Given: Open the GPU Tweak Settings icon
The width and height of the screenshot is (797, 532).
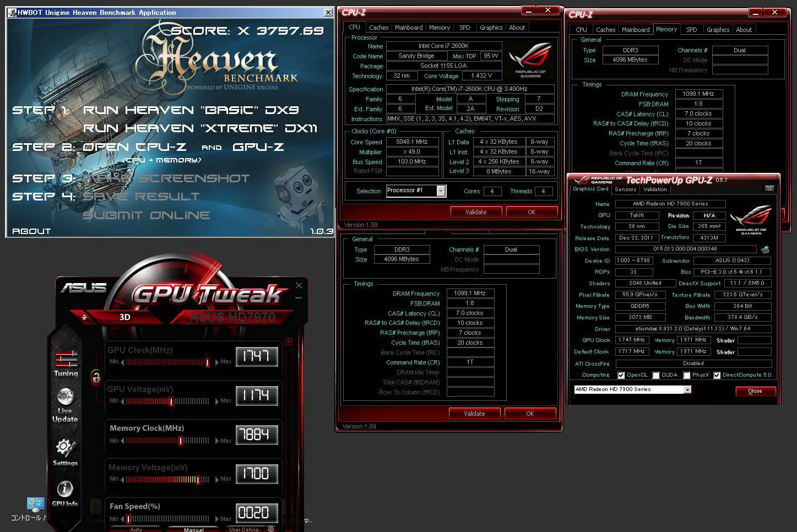Looking at the screenshot, I should click(x=65, y=453).
